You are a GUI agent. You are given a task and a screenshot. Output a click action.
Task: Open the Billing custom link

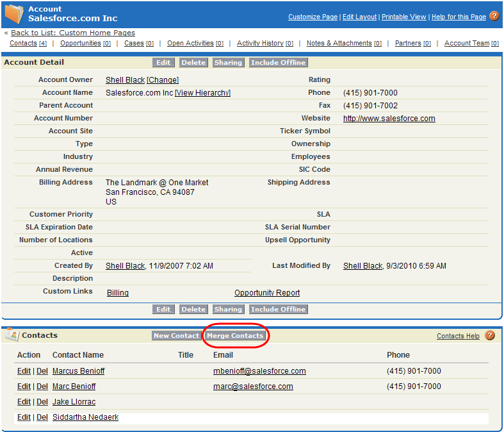coord(118,293)
